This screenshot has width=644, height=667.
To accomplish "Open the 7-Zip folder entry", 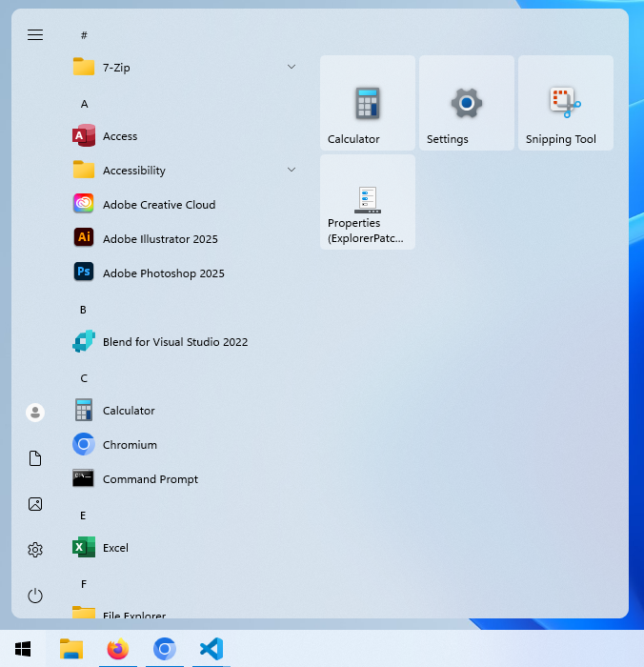I will click(185, 68).
